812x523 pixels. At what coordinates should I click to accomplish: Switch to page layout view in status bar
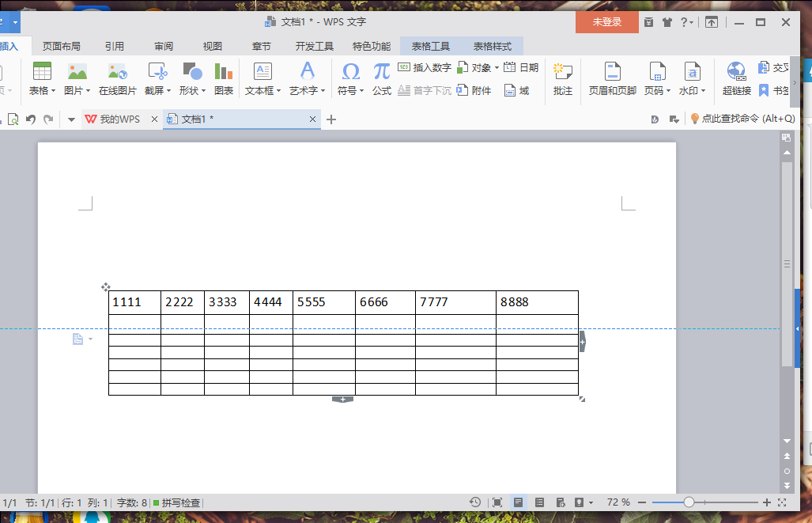coord(518,502)
